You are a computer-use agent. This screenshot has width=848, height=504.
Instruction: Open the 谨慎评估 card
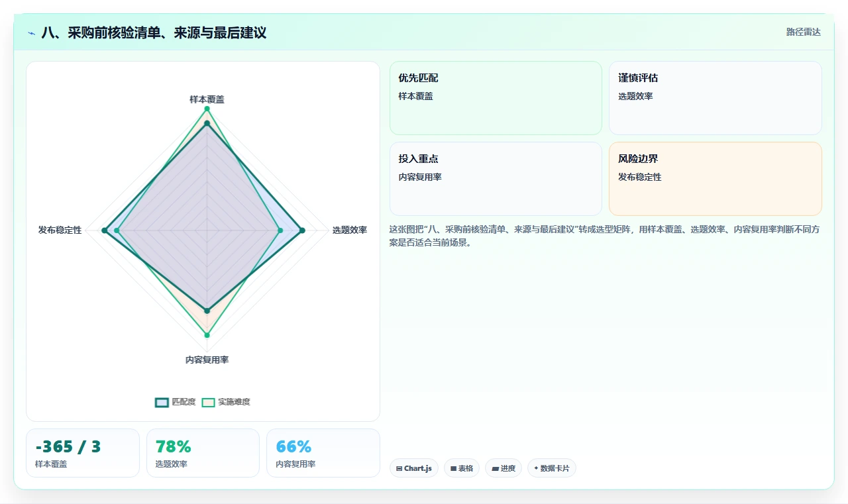pos(715,98)
